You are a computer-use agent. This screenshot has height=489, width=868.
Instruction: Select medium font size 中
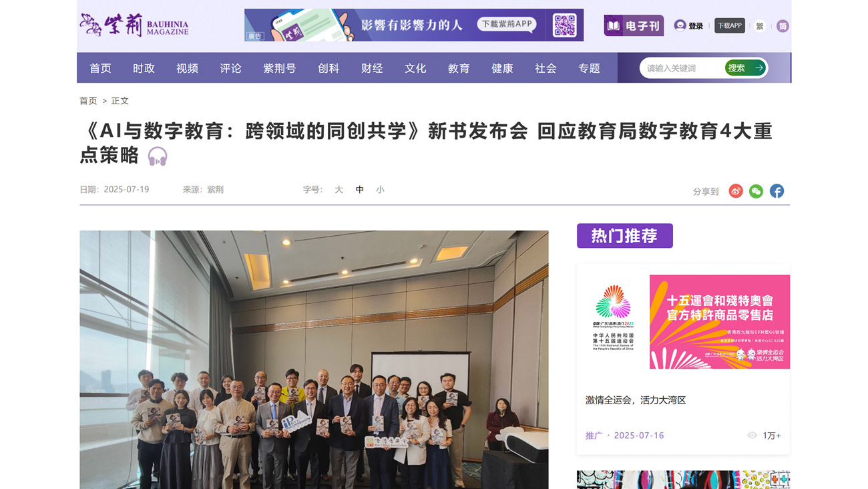(360, 190)
